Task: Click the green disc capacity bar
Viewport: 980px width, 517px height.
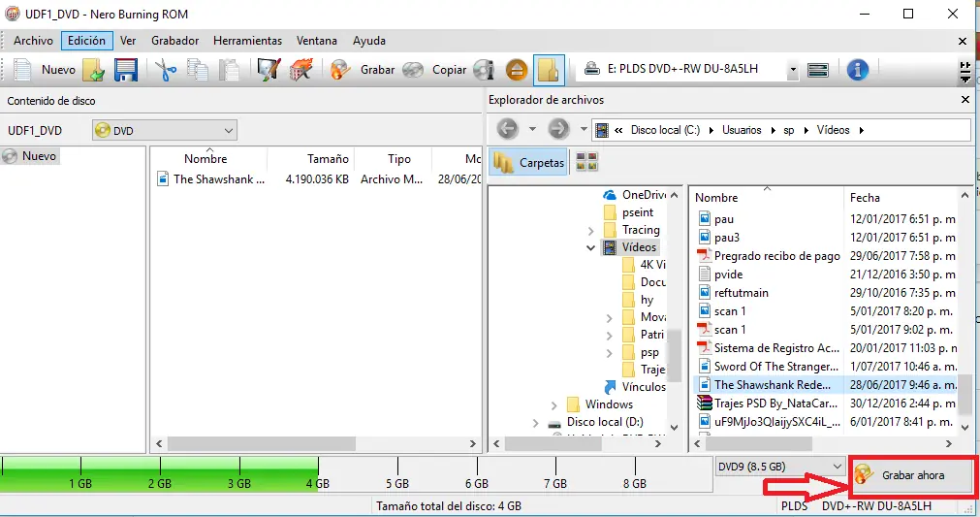Action: click(x=159, y=474)
